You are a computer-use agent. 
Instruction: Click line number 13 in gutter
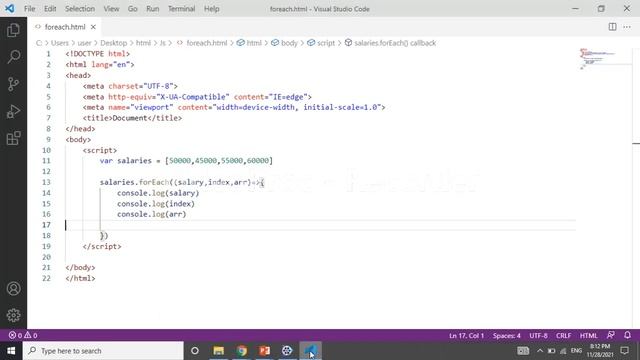[46, 182]
